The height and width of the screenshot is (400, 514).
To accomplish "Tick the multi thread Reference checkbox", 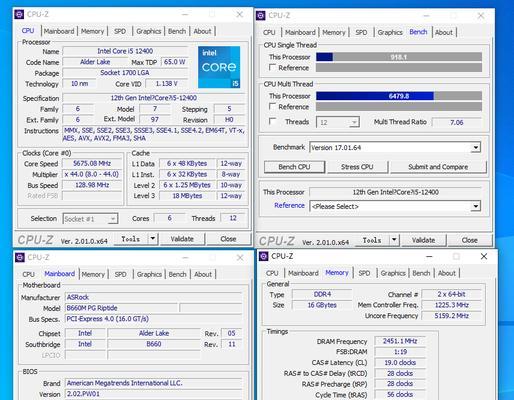I will pos(272,107).
